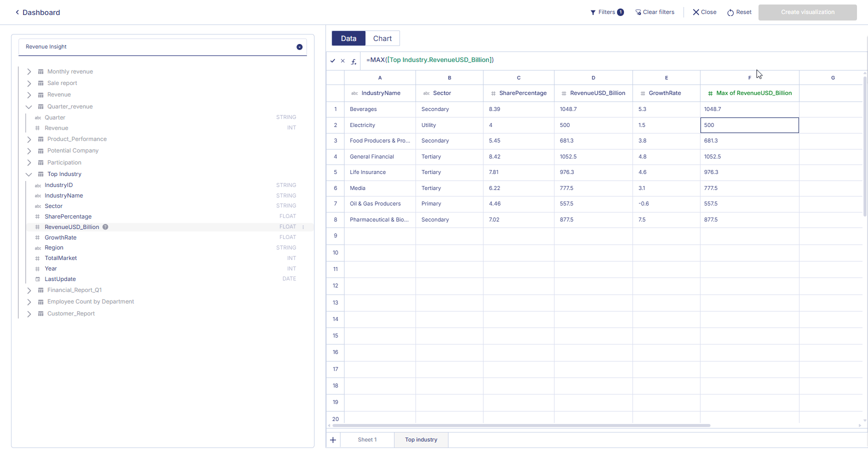Screen dimensions: 868x455
Task: Confirm formula with the checkmark icon
Action: [332, 61]
